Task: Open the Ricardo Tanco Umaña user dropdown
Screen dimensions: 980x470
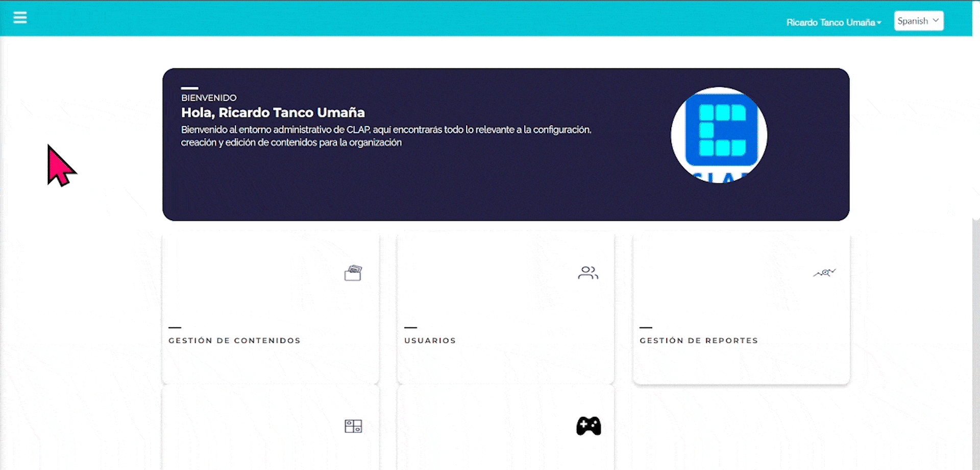Action: point(834,22)
